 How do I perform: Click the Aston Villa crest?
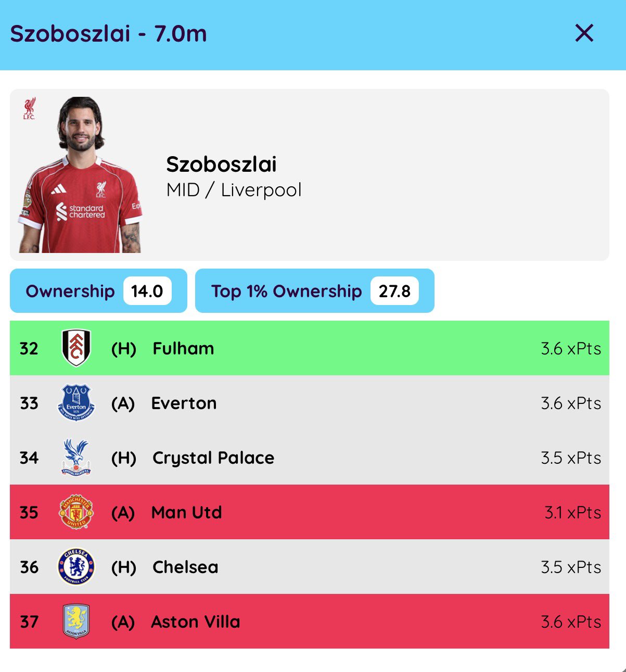click(76, 621)
